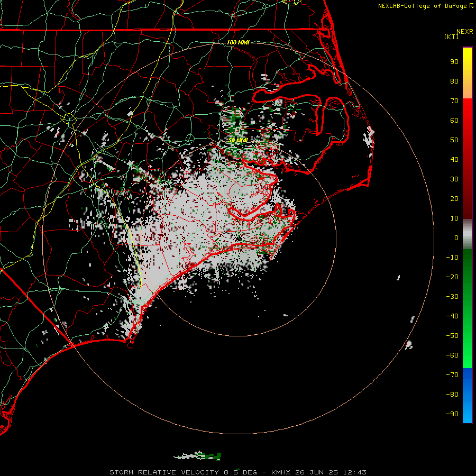Click the 12:43 timestamp in the caption
Screen dimensions: 476x476
tap(355, 472)
